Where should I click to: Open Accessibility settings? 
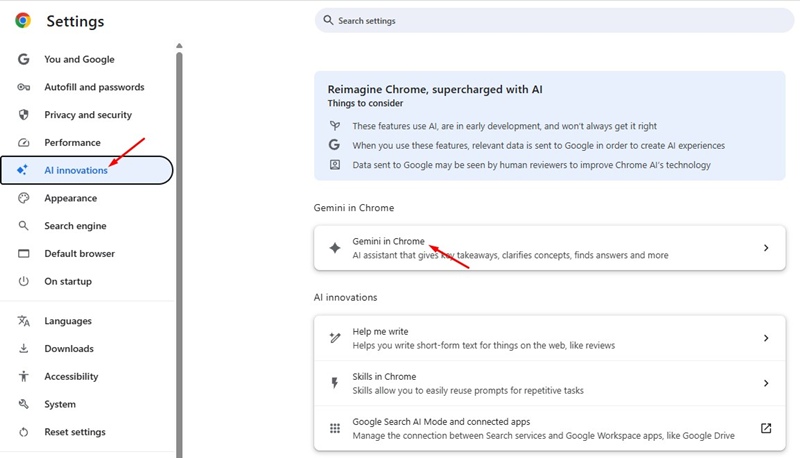pos(87,376)
